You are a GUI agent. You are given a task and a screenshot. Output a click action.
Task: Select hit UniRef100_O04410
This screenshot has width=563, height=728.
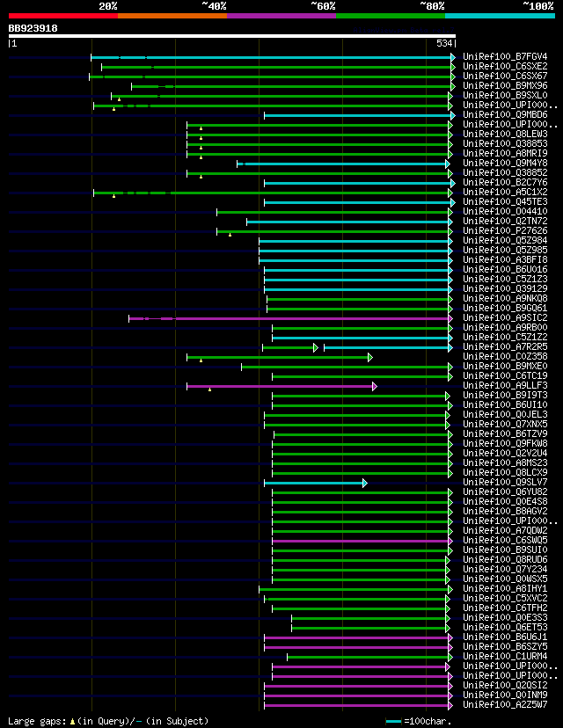[505, 211]
